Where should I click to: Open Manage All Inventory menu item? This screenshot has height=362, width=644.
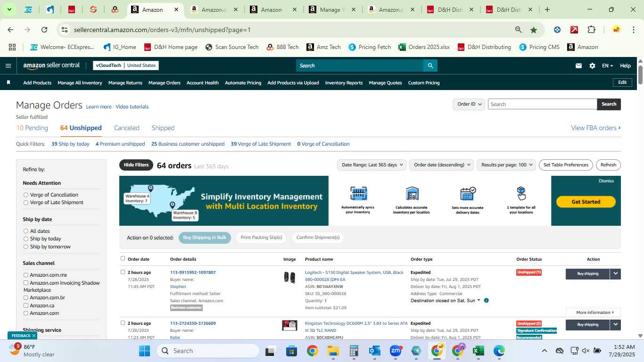pos(80,82)
